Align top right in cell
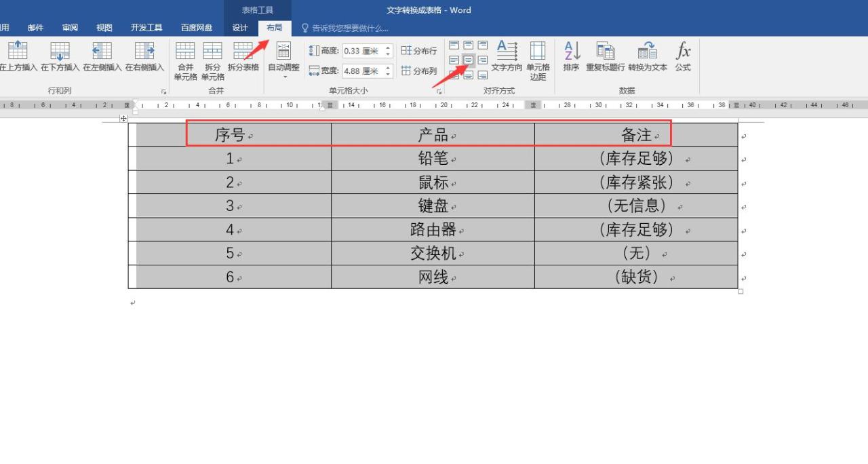868x464 pixels. [482, 45]
